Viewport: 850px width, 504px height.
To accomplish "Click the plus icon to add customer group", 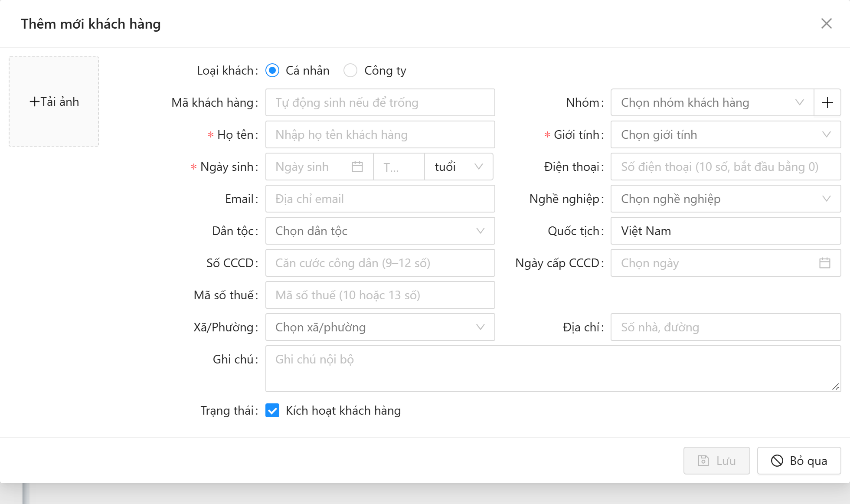I will coord(827,102).
